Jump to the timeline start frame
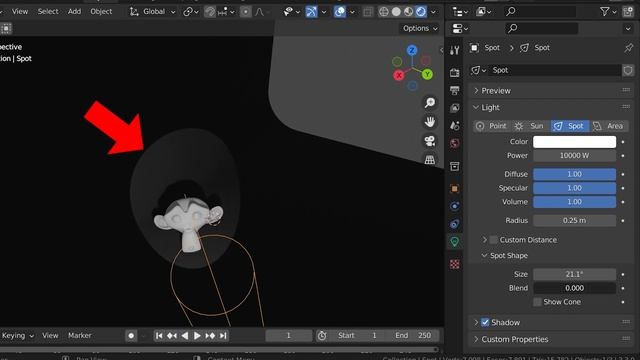The height and width of the screenshot is (360, 640). [159, 336]
